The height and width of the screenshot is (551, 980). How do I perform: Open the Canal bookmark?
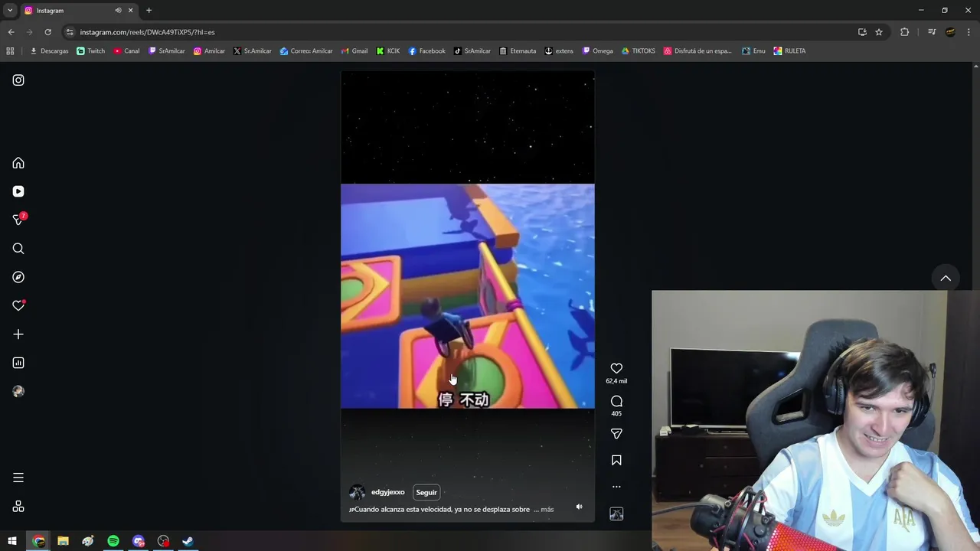pyautogui.click(x=126, y=51)
